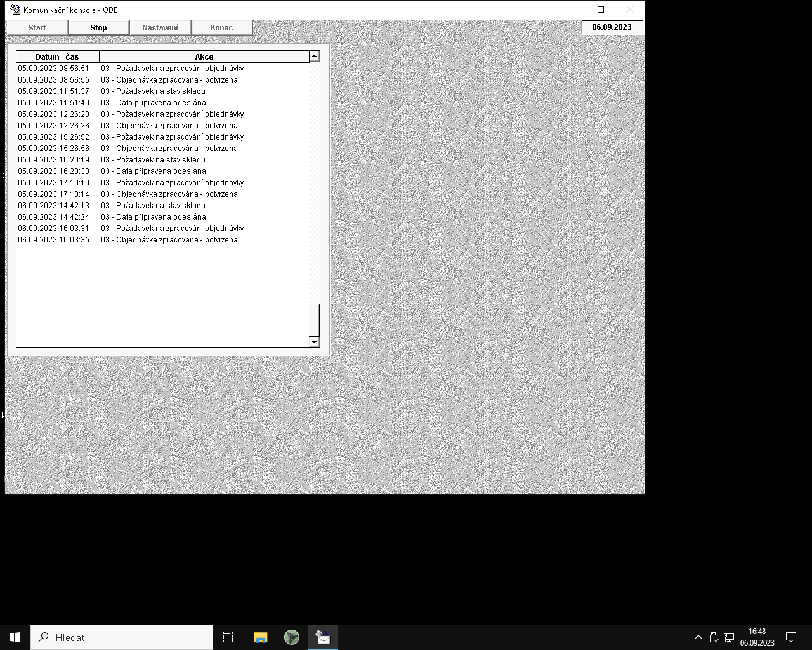Exit the console via the Konec button
This screenshot has width=812, height=650.
coord(221,27)
